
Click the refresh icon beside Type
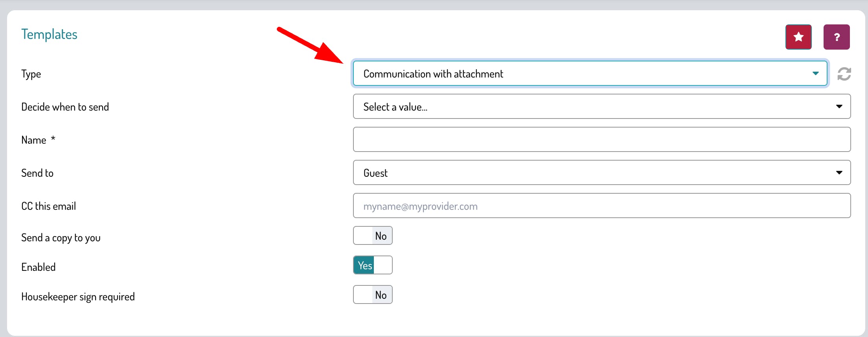tap(844, 74)
